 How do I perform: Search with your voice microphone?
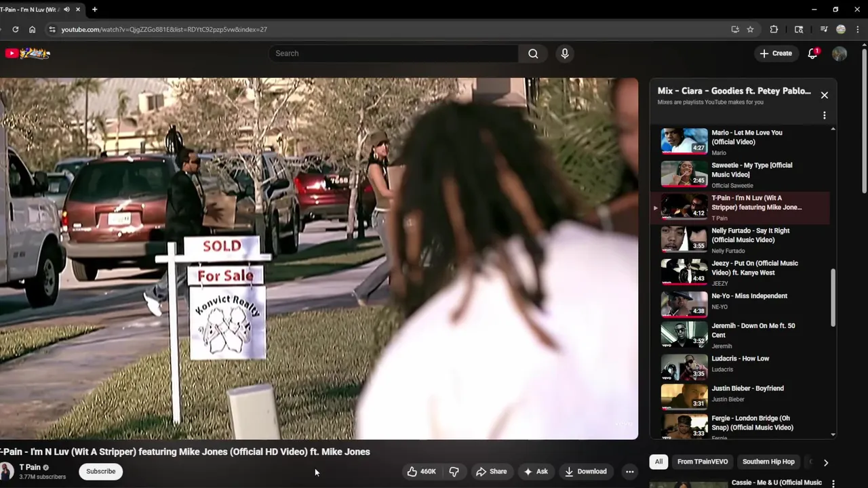click(564, 54)
